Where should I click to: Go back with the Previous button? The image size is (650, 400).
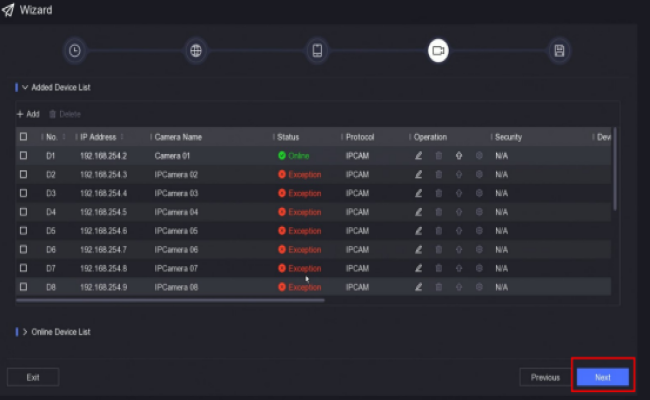click(545, 377)
